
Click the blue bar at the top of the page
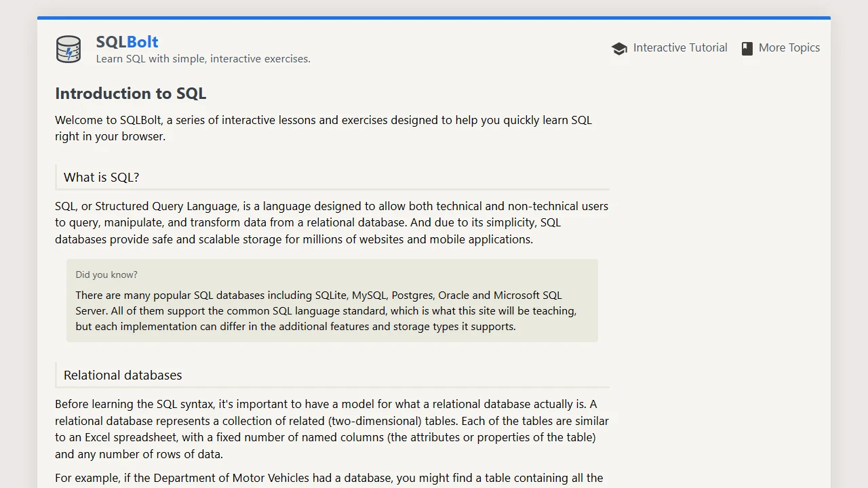434,18
